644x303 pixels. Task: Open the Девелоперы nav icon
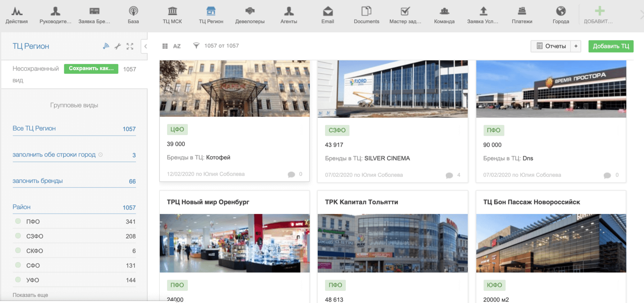click(250, 11)
